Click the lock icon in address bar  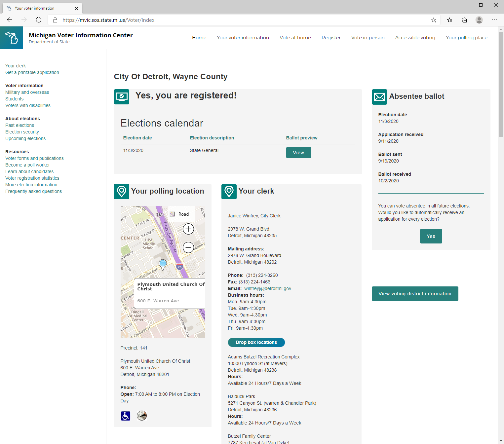click(x=55, y=20)
